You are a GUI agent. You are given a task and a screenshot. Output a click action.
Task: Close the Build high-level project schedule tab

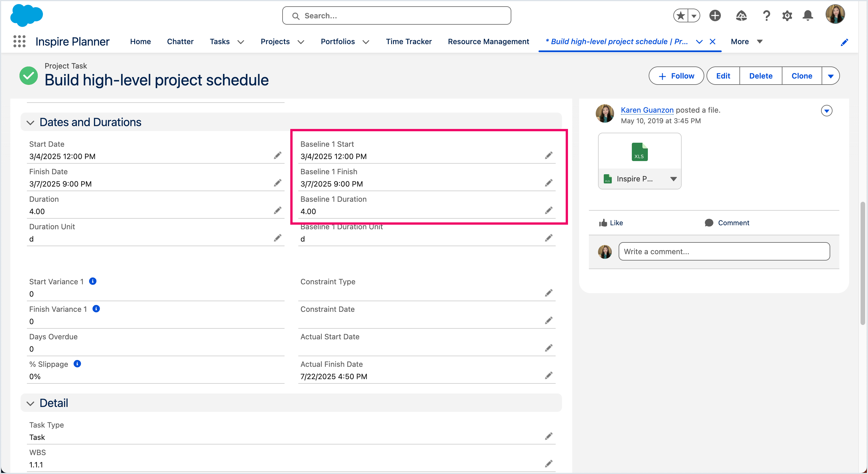[x=712, y=42]
